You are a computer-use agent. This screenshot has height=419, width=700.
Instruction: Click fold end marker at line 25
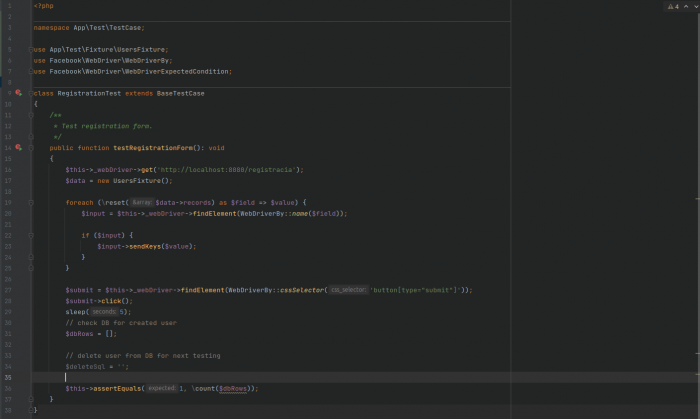point(31,268)
